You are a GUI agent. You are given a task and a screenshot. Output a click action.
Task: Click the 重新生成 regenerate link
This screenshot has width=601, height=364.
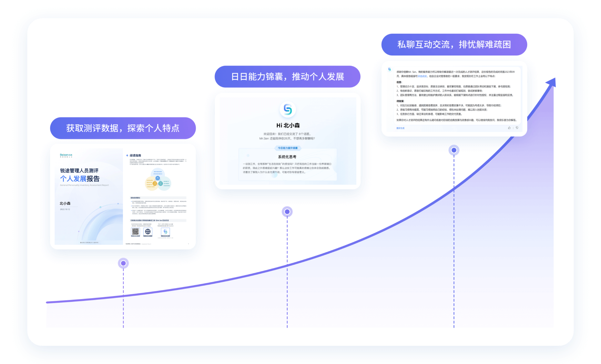[x=400, y=128]
